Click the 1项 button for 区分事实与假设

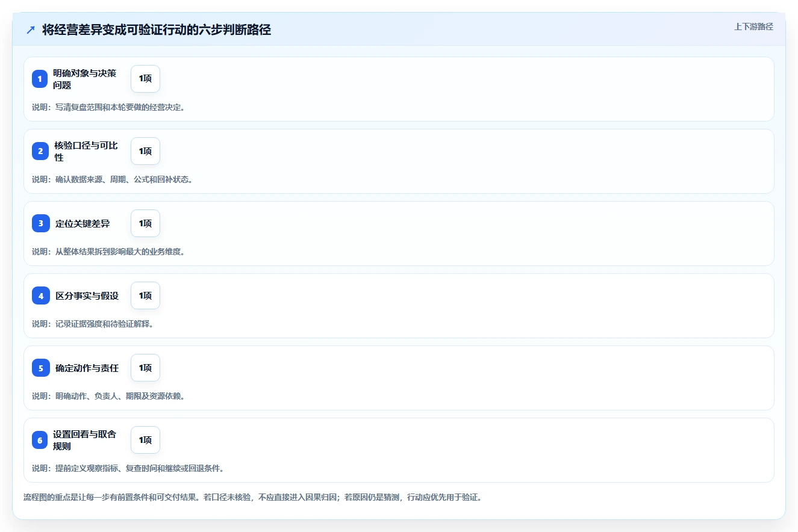point(145,295)
